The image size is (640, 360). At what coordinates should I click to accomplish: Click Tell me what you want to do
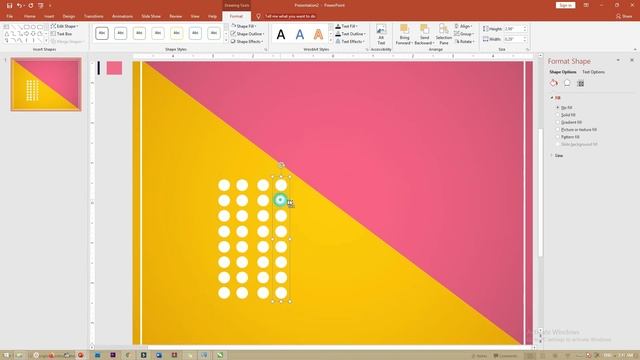click(x=290, y=16)
